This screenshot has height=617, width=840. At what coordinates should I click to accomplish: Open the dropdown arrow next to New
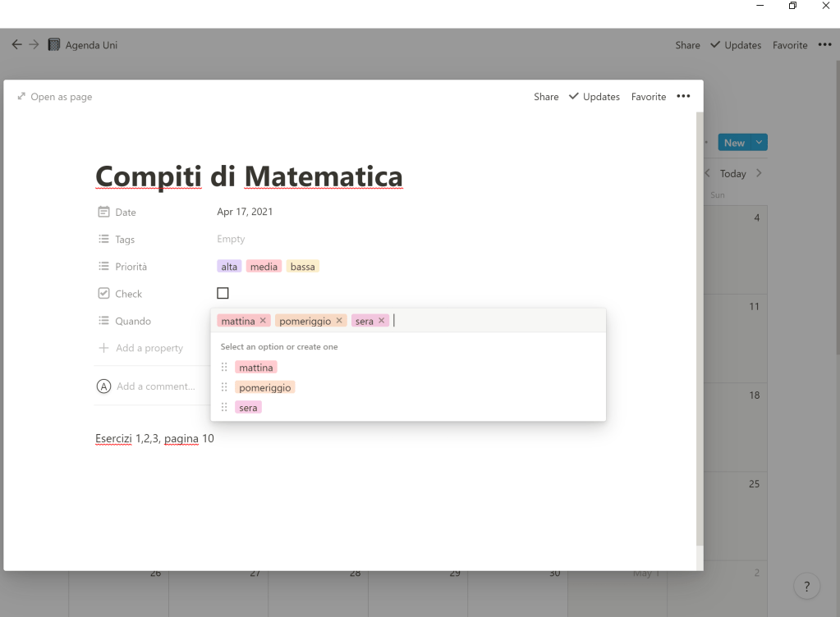[760, 143]
